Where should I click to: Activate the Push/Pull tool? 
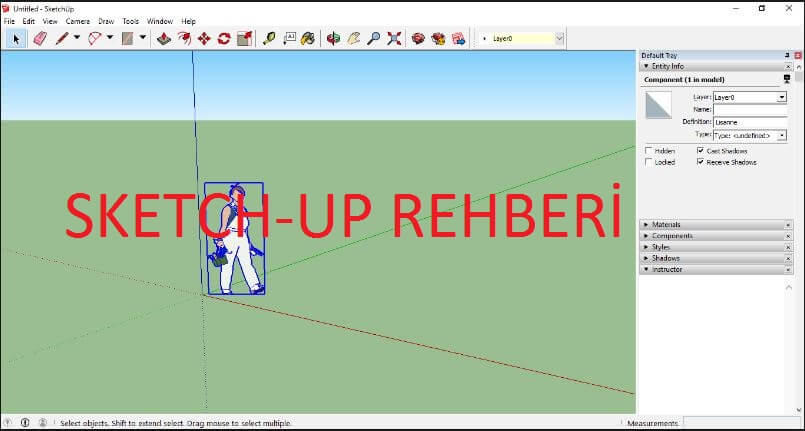164,38
